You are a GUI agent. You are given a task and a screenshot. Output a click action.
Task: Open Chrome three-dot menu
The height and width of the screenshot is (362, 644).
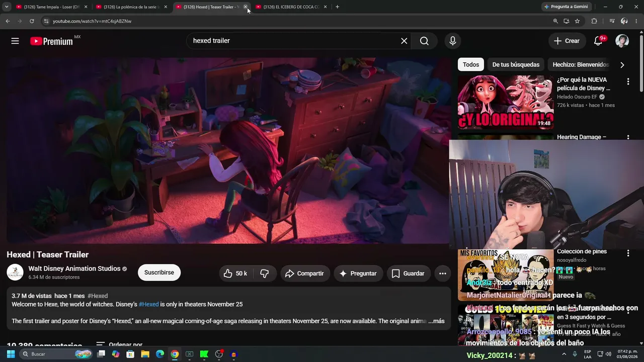pyautogui.click(x=637, y=21)
